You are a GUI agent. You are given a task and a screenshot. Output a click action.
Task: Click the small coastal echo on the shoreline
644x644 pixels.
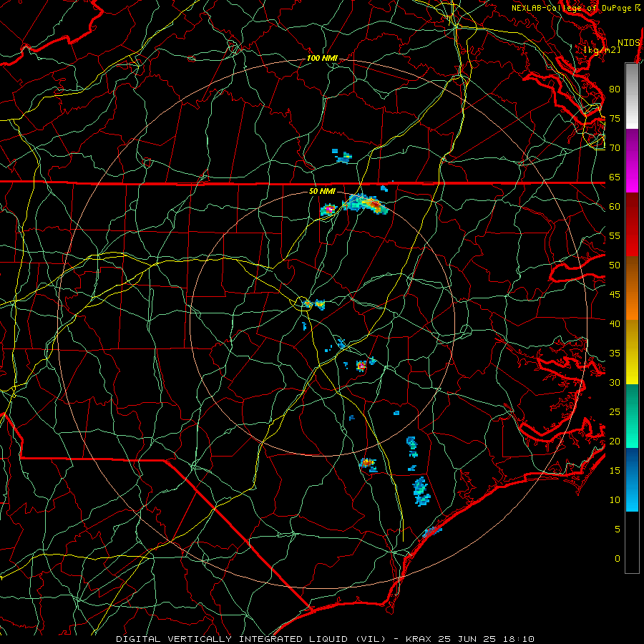point(432,532)
